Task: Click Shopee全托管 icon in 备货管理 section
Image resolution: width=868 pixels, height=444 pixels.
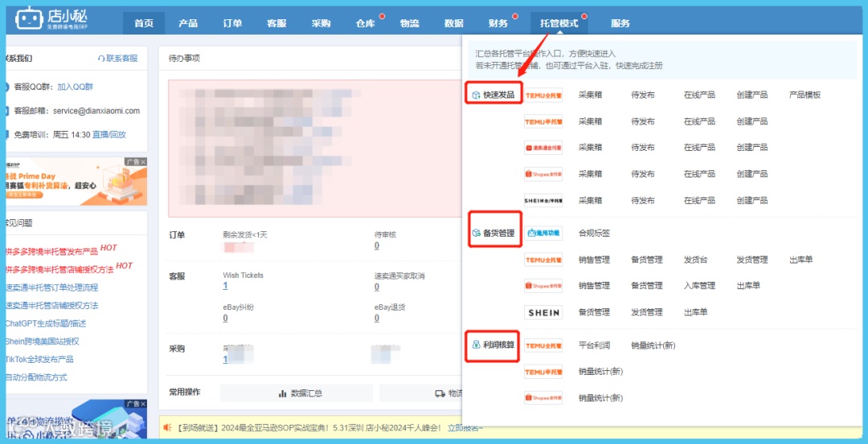Action: pos(543,286)
